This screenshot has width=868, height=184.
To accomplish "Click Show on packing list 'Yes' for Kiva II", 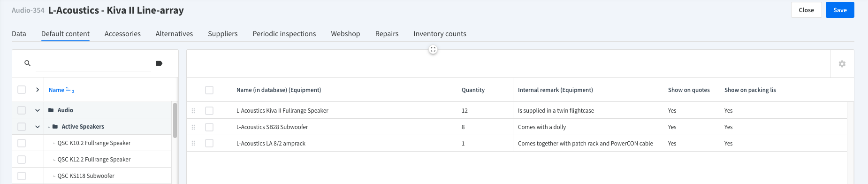I will tap(729, 111).
